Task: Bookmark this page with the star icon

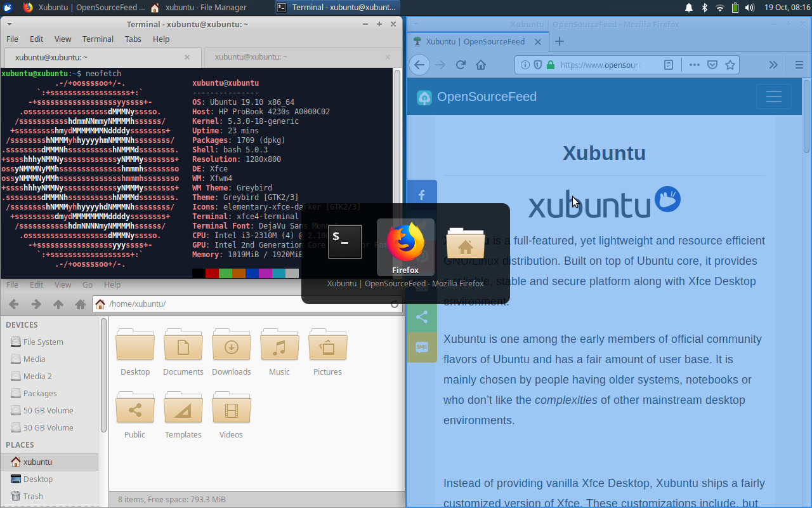Action: point(730,65)
